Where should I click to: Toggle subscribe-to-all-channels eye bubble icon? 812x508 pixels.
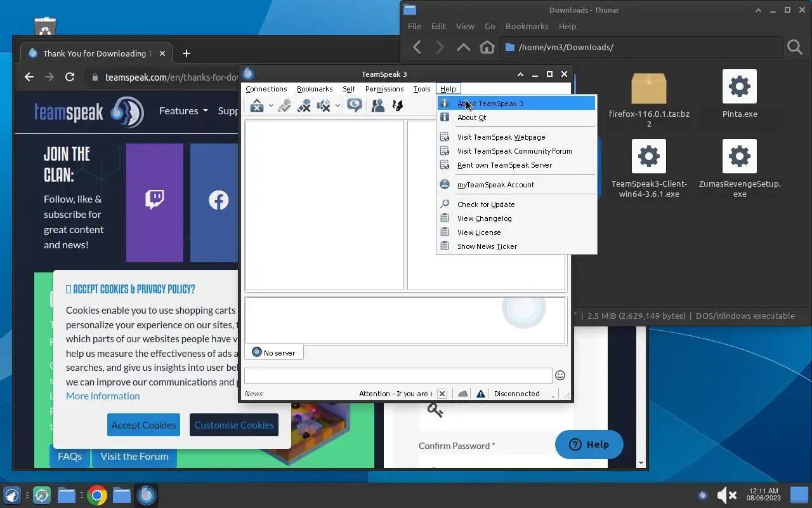(355, 106)
